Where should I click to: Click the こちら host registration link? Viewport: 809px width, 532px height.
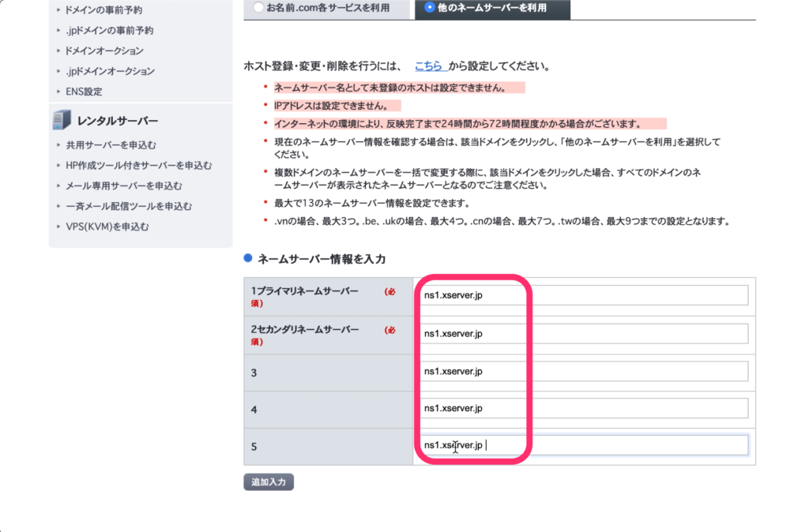pos(430,66)
